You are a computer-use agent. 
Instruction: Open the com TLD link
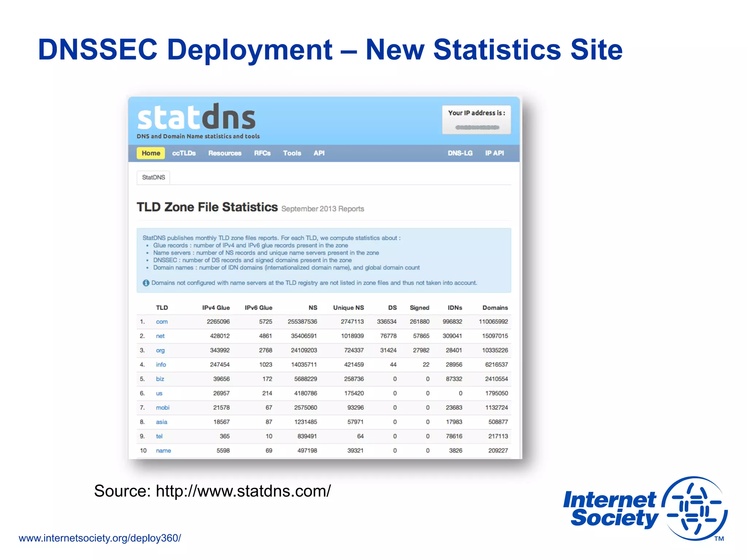[x=162, y=322]
